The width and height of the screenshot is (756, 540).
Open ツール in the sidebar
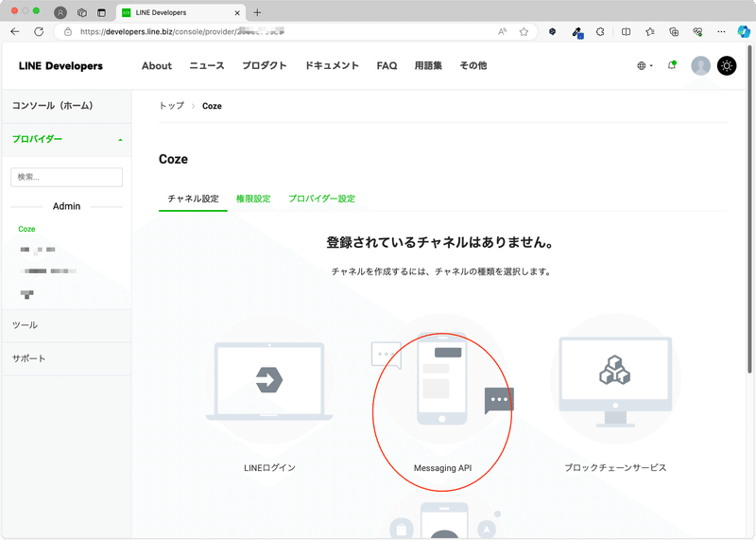(x=66, y=325)
